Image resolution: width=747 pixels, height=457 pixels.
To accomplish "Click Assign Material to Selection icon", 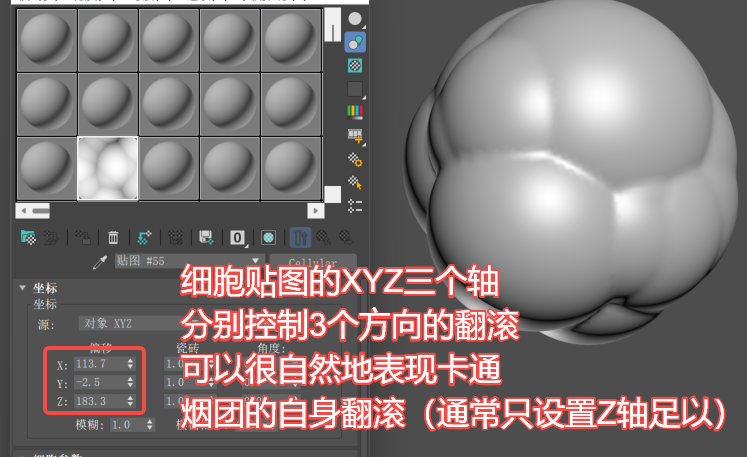I will tap(83, 237).
